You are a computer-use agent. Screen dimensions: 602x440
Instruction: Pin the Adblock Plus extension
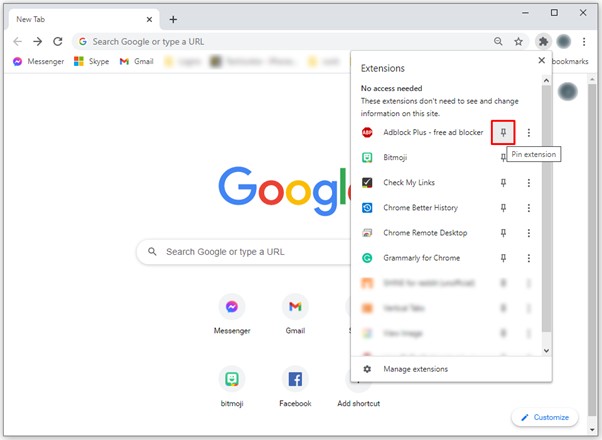point(503,132)
